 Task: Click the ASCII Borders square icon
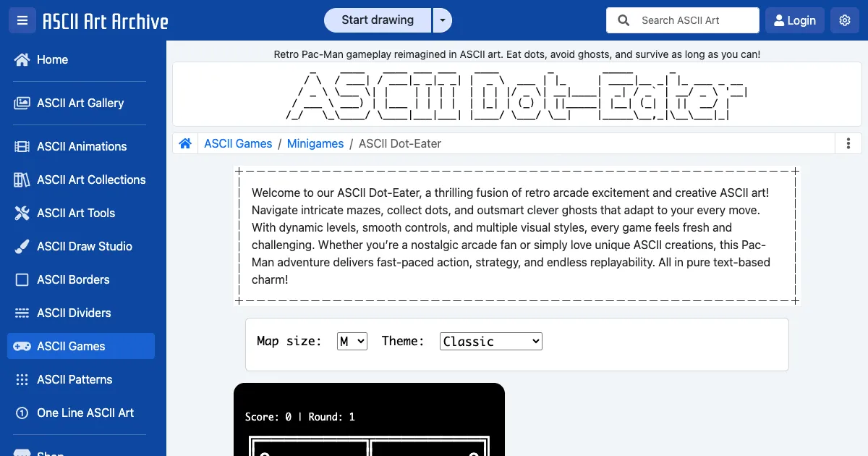click(22, 279)
